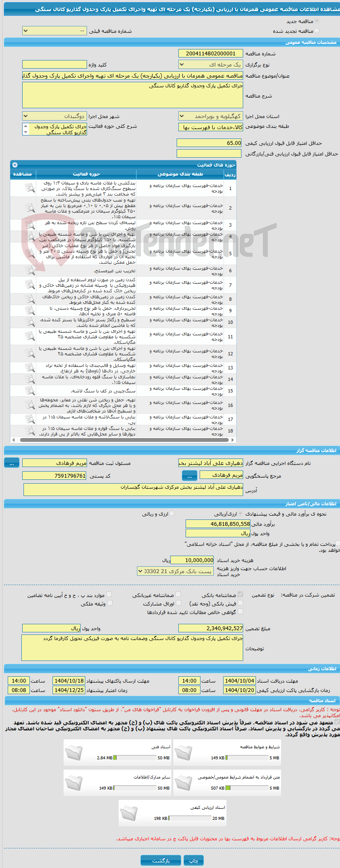The width and height of the screenshot is (340, 868).
Task: Open the اسناد ارزیابی کیفی folder icon
Action: point(128,813)
